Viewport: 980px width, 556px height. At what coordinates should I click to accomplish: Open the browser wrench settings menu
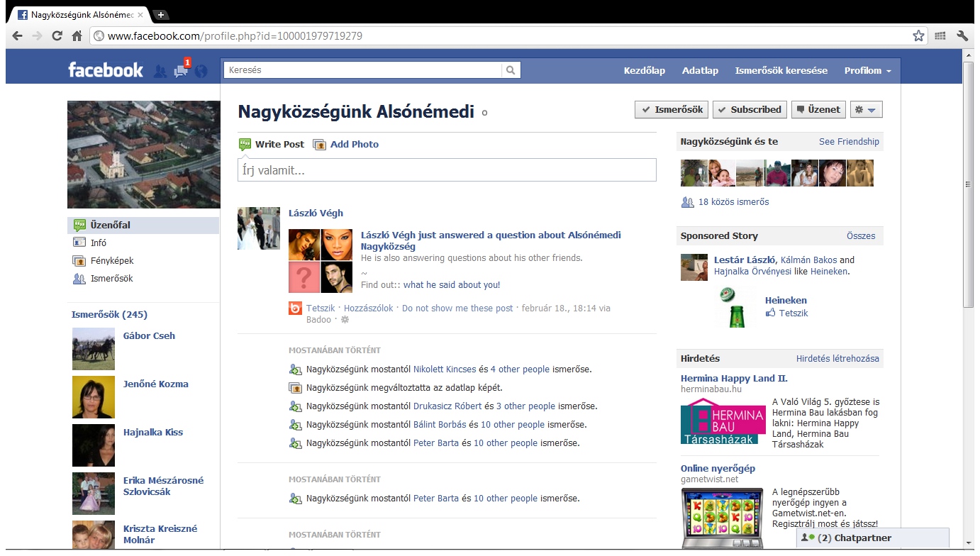[962, 35]
